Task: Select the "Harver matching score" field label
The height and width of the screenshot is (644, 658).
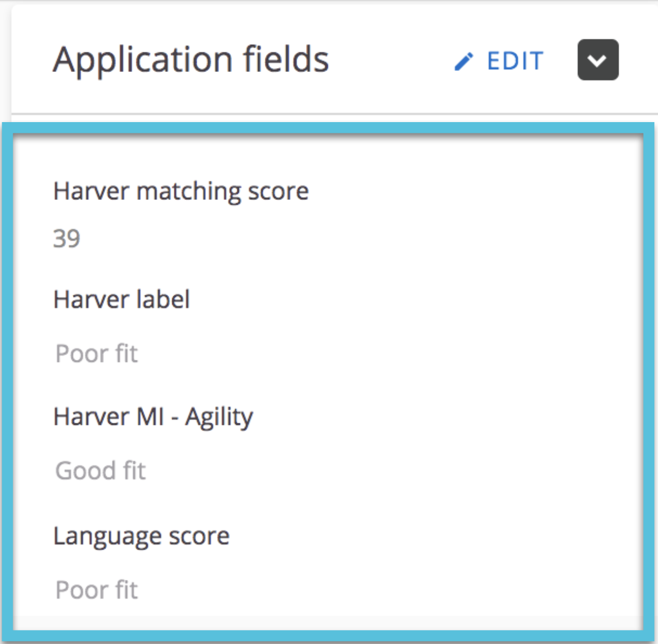Action: coord(181,191)
